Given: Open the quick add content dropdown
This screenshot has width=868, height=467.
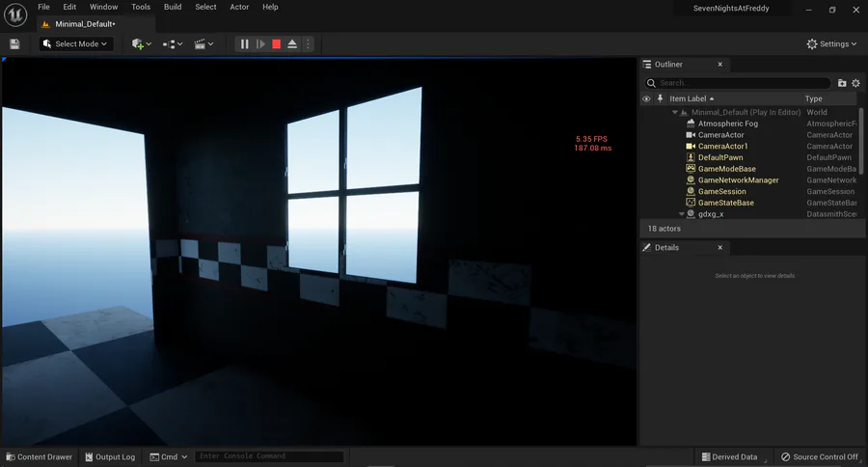Looking at the screenshot, I should pos(141,43).
